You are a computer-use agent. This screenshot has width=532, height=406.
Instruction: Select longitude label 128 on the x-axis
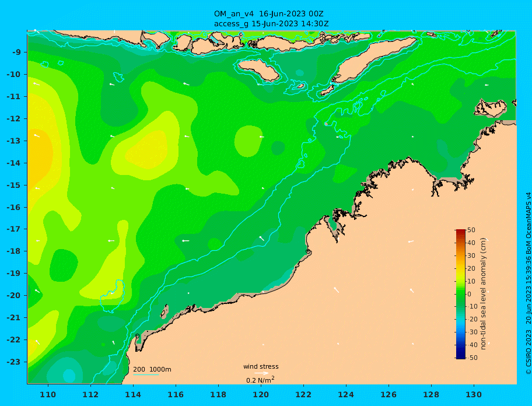click(431, 394)
